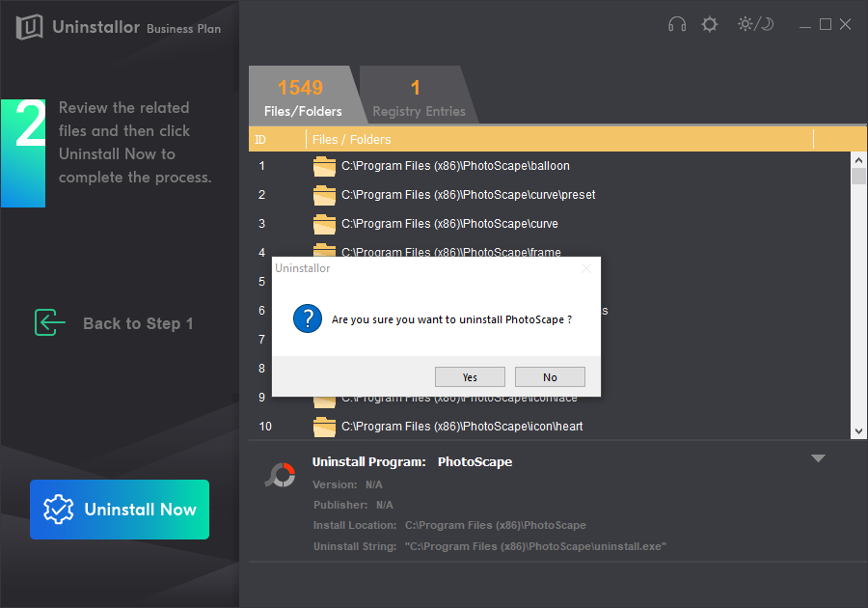Click the scrollbar down arrow
This screenshot has height=608, width=868.
click(858, 431)
